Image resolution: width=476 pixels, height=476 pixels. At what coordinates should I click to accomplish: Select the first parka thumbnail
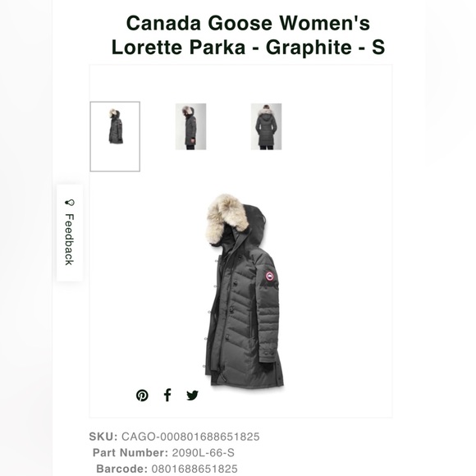[115, 136]
